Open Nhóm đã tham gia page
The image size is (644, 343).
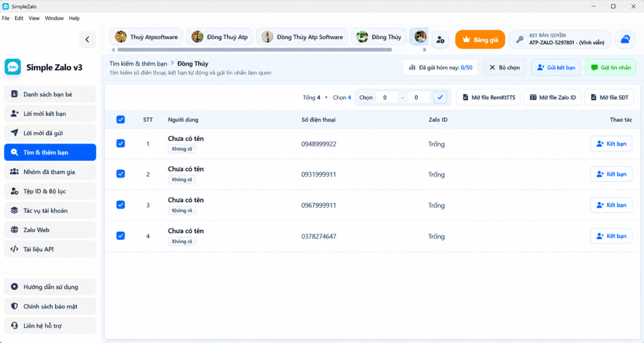coord(50,172)
